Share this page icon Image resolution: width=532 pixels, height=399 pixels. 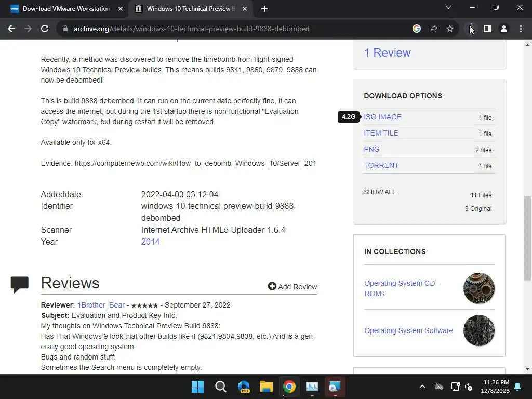tap(433, 29)
